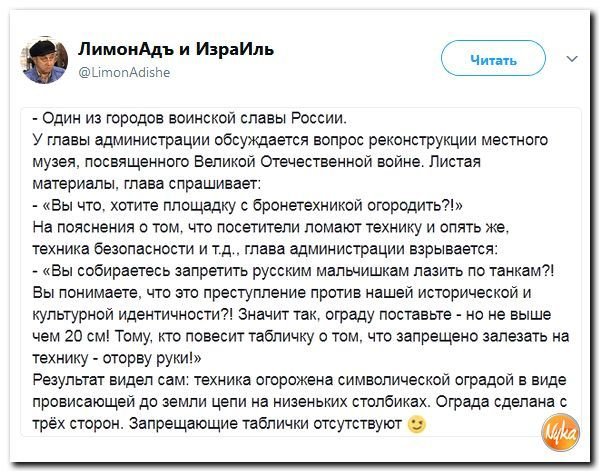Click the line starting "На пояснения о том"
Image resolution: width=601 pixels, height=473 pixels.
click(271, 228)
